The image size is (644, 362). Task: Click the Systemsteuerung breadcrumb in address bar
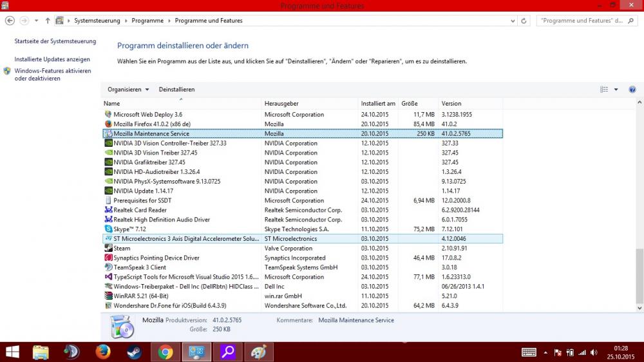click(97, 21)
